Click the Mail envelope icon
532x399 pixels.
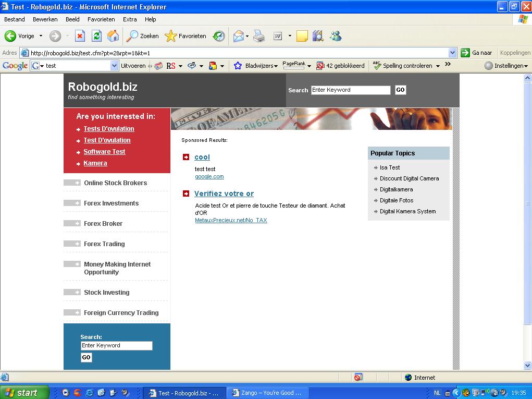pyautogui.click(x=239, y=35)
